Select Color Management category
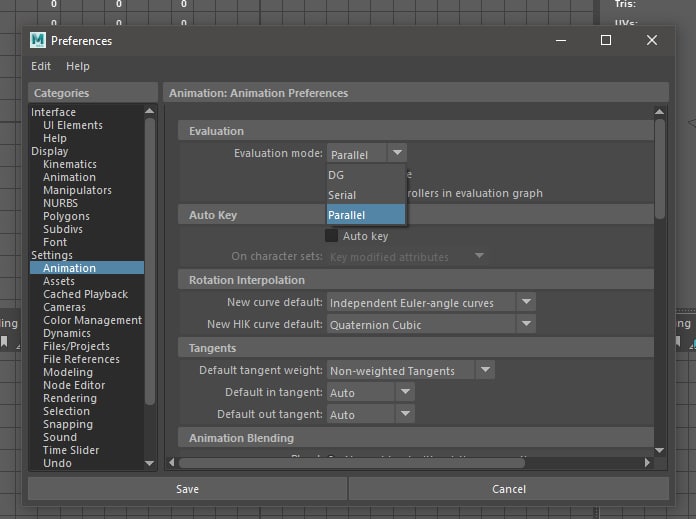Image resolution: width=696 pixels, height=519 pixels. point(92,320)
